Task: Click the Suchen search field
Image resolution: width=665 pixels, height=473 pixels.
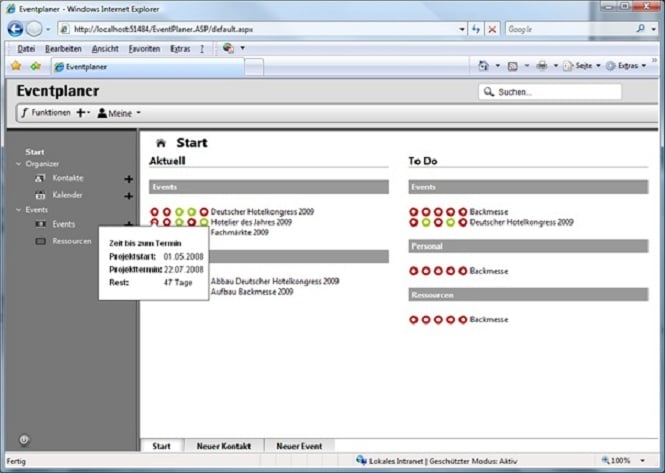Action: click(x=550, y=92)
